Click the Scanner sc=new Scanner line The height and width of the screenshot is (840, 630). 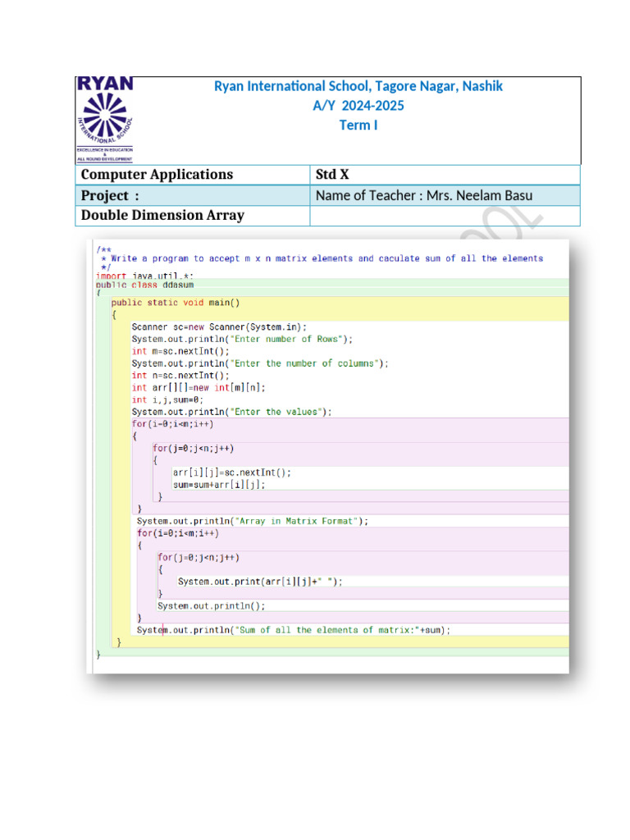click(219, 326)
